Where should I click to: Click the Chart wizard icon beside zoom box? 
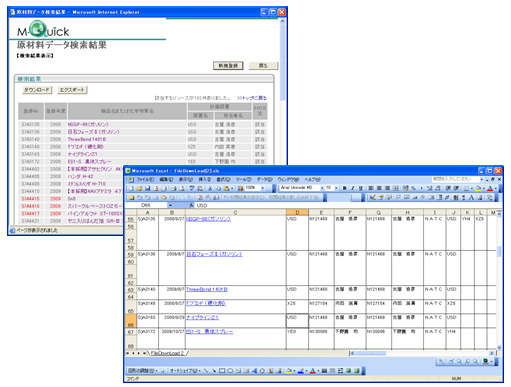tap(240, 188)
